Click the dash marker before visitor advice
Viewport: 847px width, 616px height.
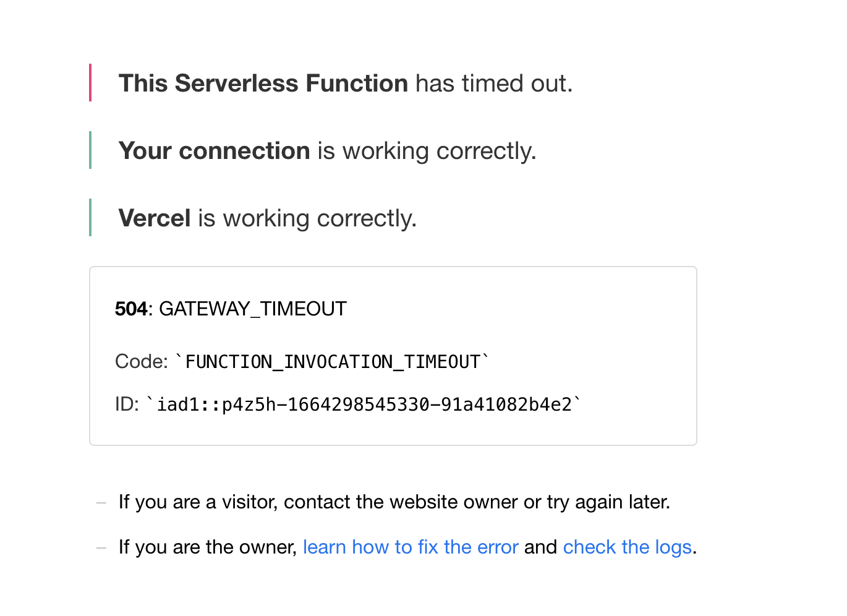pyautogui.click(x=101, y=502)
